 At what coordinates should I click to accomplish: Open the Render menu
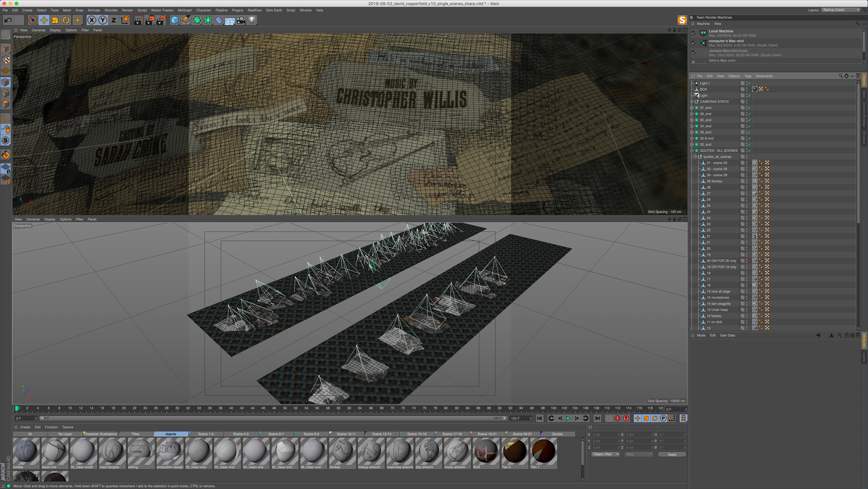pyautogui.click(x=127, y=10)
